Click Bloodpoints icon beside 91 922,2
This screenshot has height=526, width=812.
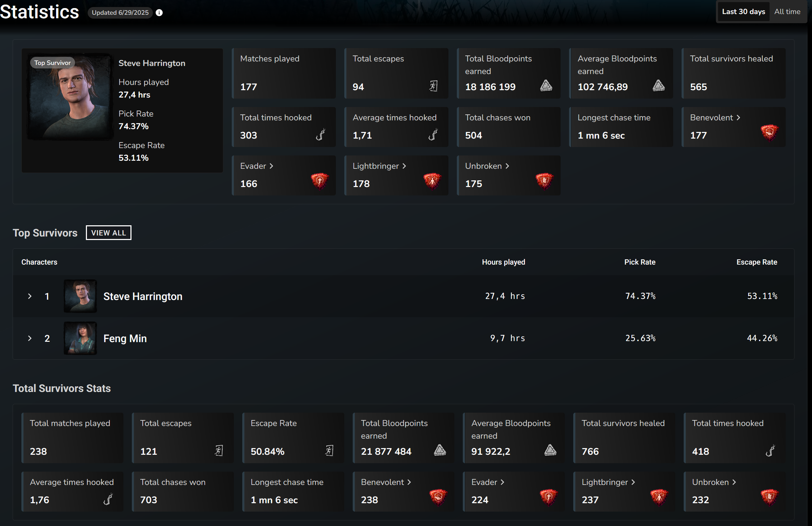click(550, 450)
